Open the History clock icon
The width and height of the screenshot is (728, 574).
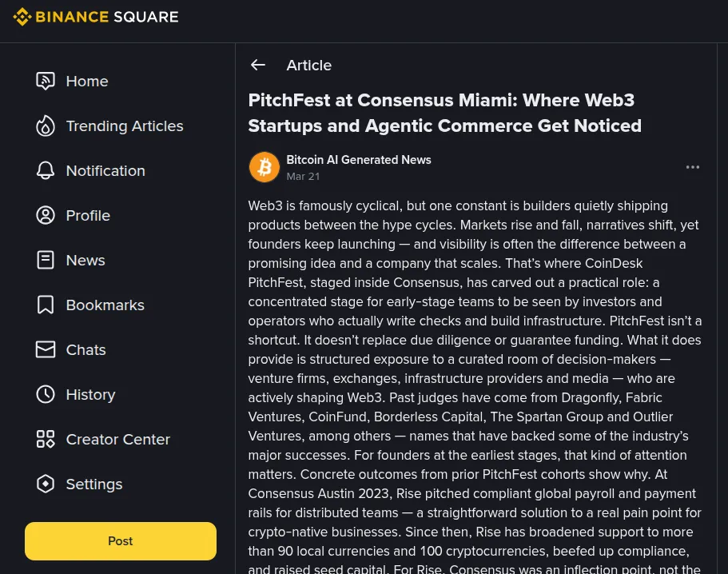[x=46, y=395]
